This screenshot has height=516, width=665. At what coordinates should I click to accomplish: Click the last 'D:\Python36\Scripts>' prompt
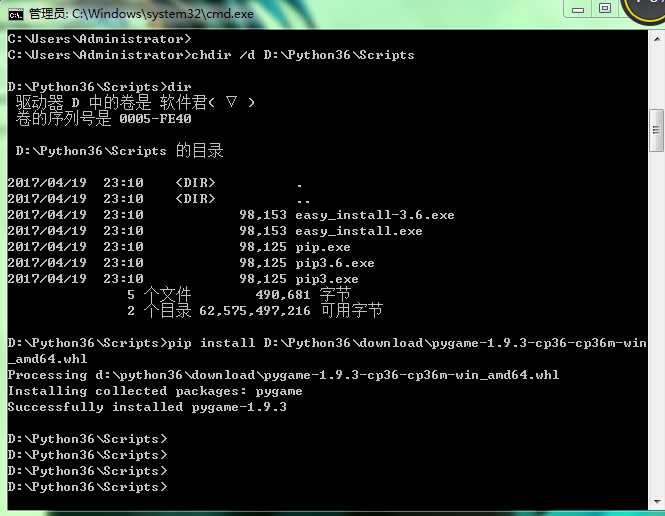pos(87,487)
